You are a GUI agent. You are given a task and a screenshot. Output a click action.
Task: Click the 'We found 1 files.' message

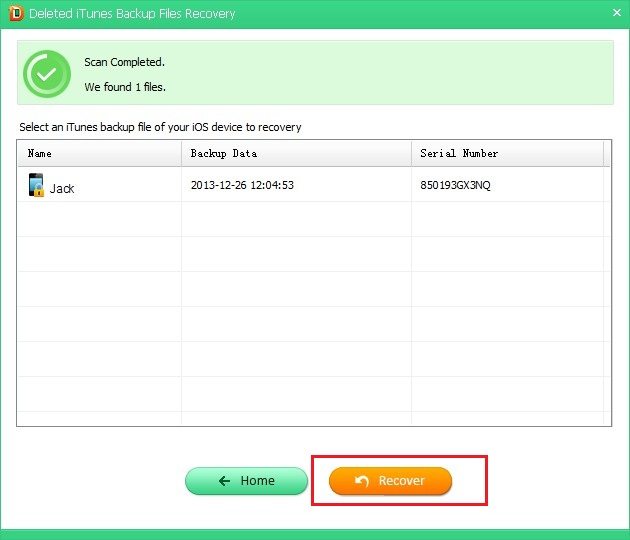tap(125, 87)
